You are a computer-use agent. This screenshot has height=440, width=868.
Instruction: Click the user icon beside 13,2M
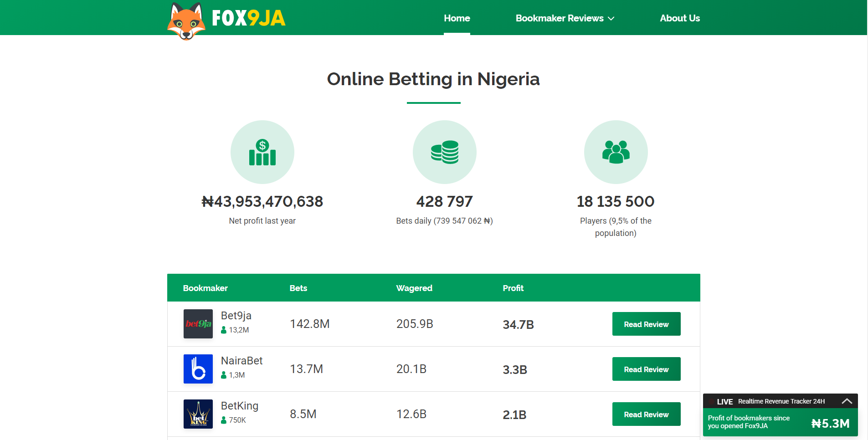pyautogui.click(x=224, y=330)
